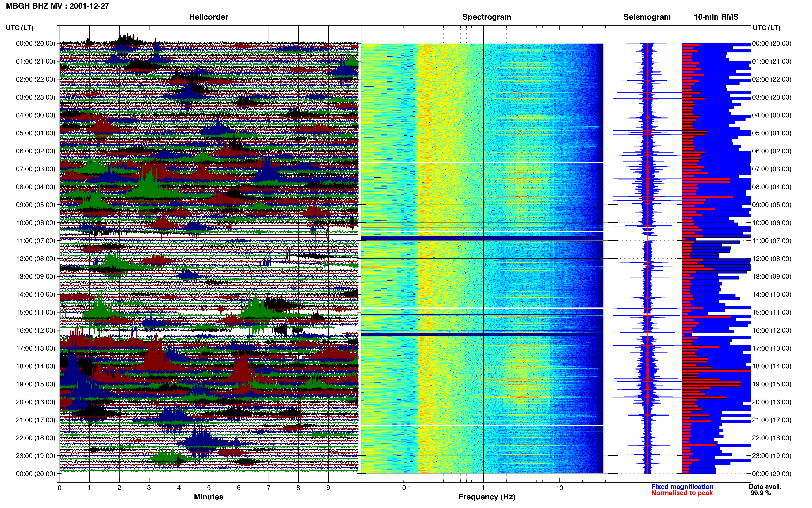Screen dimensions: 812x508
Task: Click '02:00 (22:00)' on the left time axis
Action: [x=35, y=79]
